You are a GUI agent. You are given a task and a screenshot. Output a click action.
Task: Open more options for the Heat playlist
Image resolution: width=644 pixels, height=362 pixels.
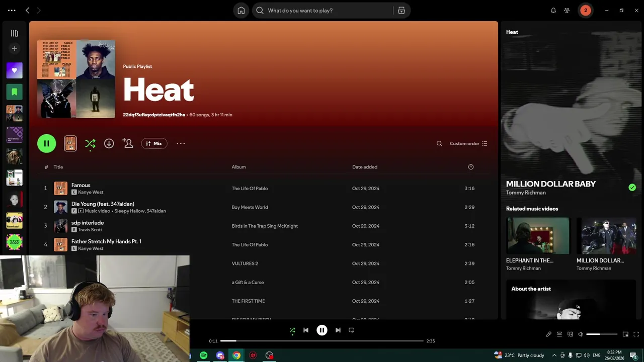181,143
